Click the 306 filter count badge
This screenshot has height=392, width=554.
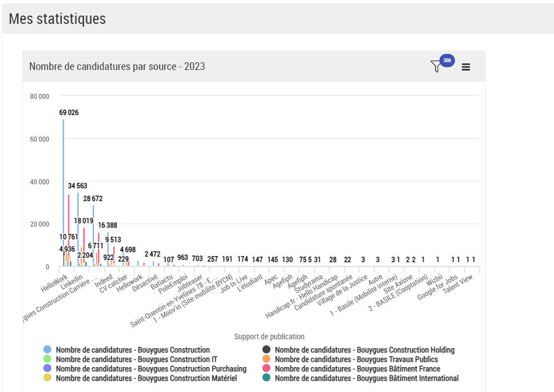447,61
